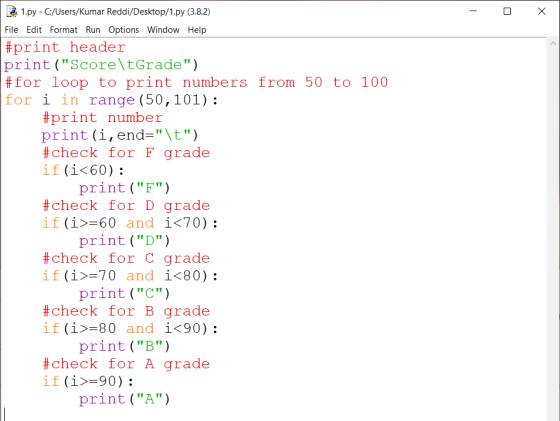Click the '#check for A grade' comment
560x421 pixels.
tap(126, 364)
